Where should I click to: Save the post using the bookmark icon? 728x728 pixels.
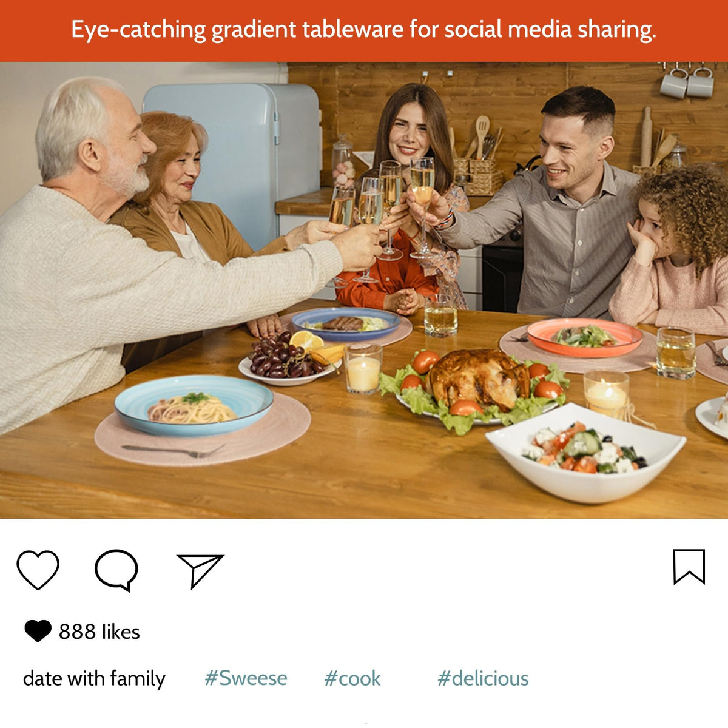pos(689,567)
